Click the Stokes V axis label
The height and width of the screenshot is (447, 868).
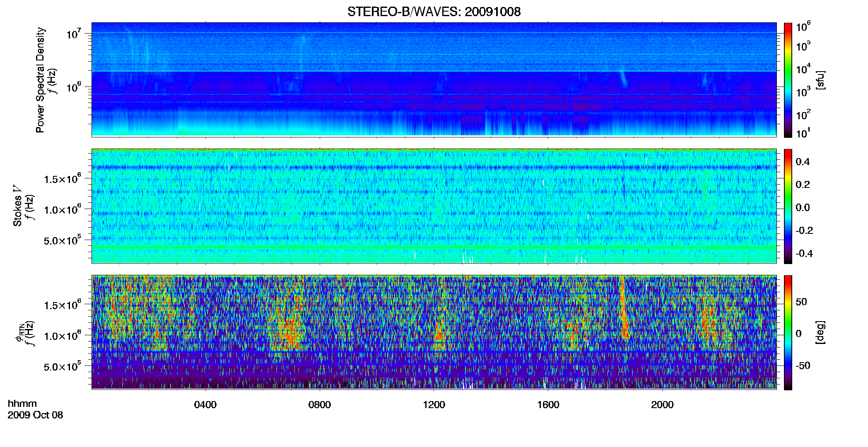click(x=18, y=206)
